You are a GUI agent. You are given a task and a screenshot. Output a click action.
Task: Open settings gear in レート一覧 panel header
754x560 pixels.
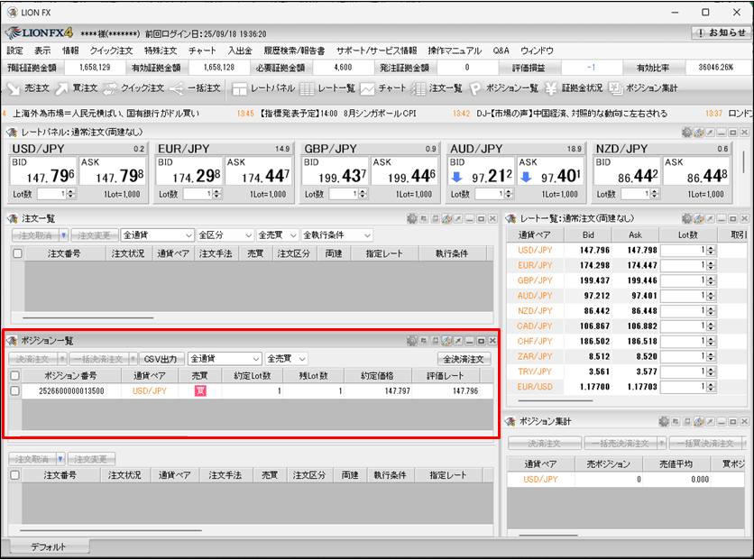point(686,218)
